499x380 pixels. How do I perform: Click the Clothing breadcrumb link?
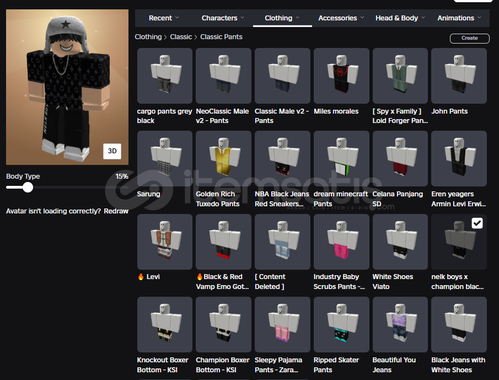tap(148, 37)
